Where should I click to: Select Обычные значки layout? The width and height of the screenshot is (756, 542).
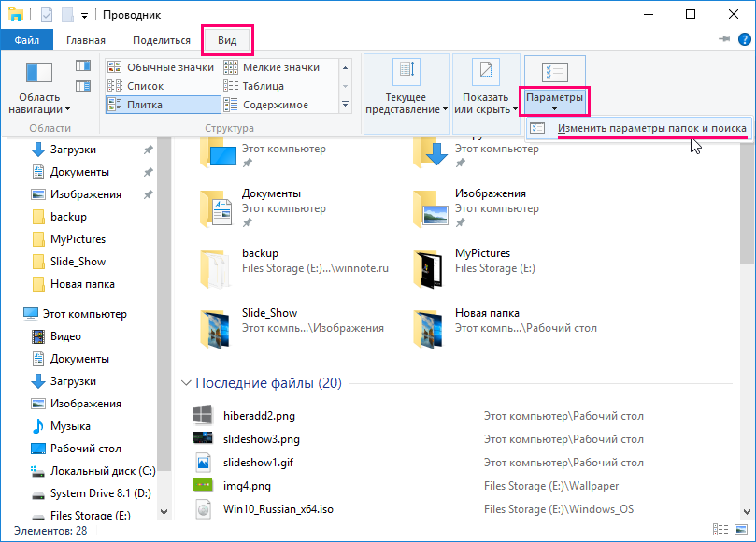tap(163, 67)
